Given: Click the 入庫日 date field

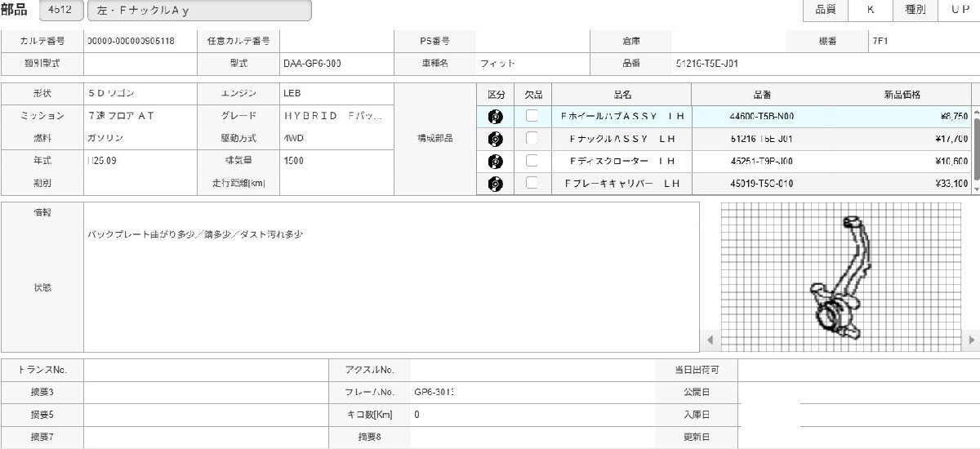Looking at the screenshot, I should pos(858,415).
